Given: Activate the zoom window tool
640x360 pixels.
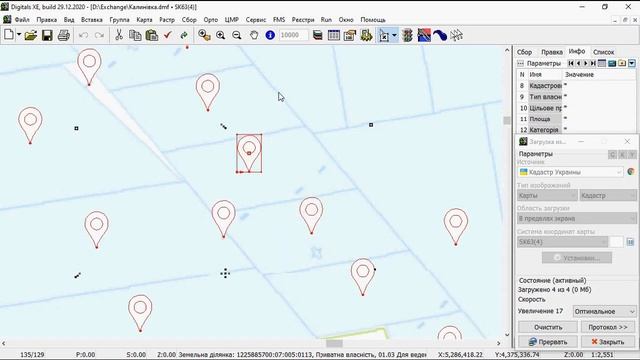Looking at the screenshot, I should click(x=204, y=36).
